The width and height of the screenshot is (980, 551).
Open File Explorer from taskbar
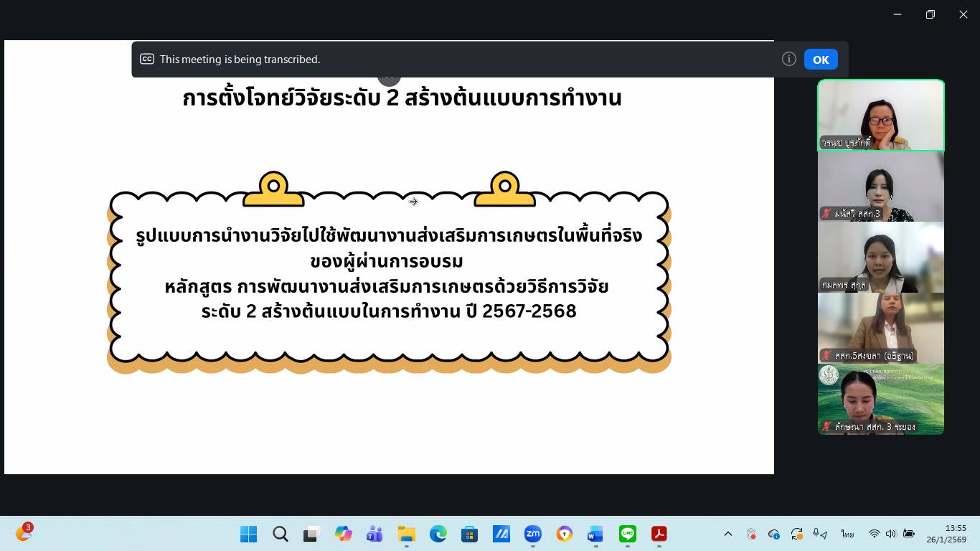coord(406,534)
